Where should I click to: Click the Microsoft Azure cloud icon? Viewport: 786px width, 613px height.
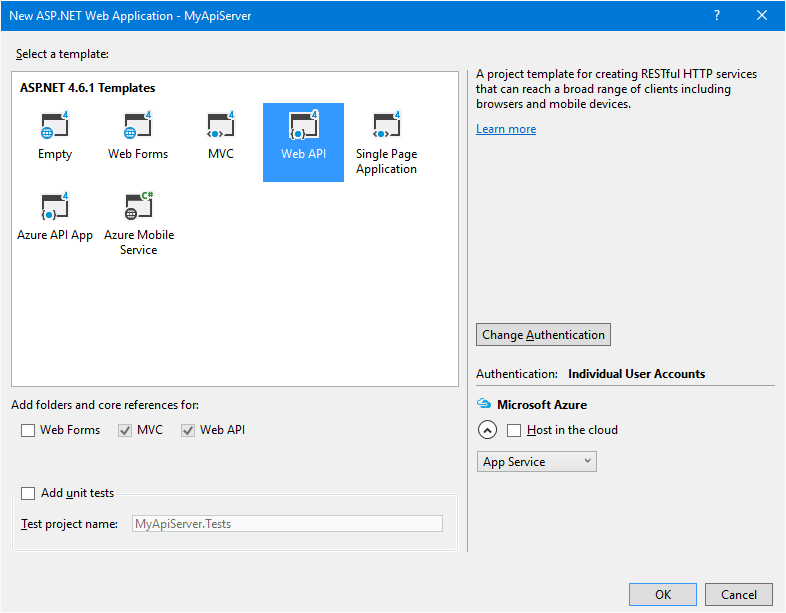point(484,403)
